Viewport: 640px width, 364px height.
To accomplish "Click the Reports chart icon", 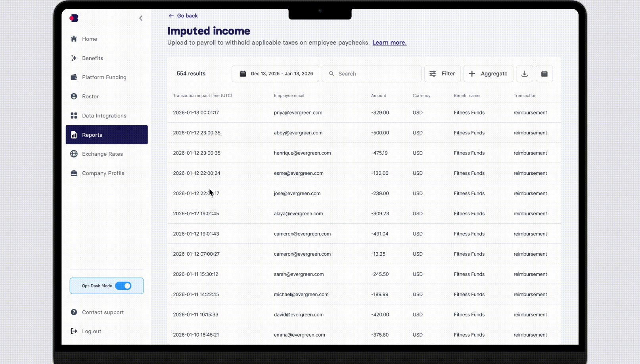I will coord(74,135).
